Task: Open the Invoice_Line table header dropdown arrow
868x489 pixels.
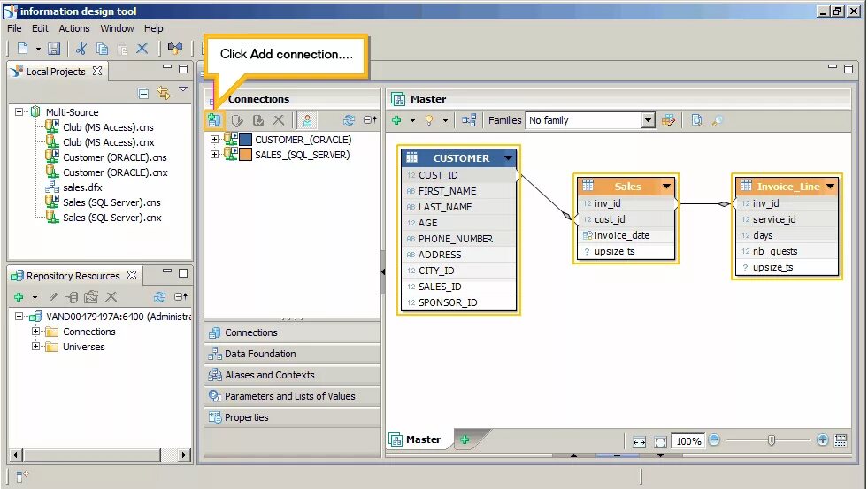Action: pyautogui.click(x=830, y=187)
